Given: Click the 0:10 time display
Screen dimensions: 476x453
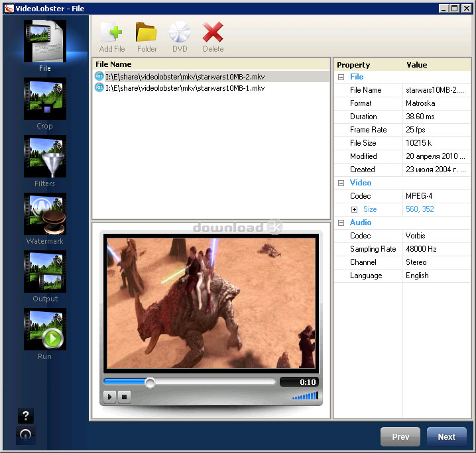Looking at the screenshot, I should (300, 382).
